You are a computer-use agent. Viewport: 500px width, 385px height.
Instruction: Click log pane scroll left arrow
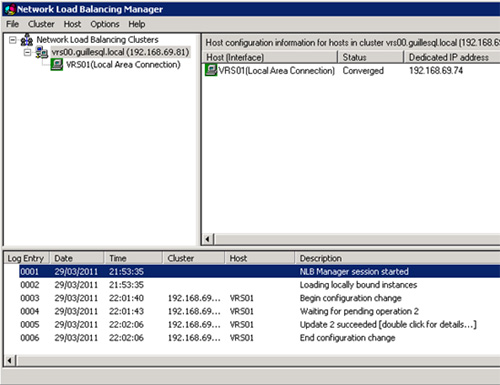tap(10, 361)
